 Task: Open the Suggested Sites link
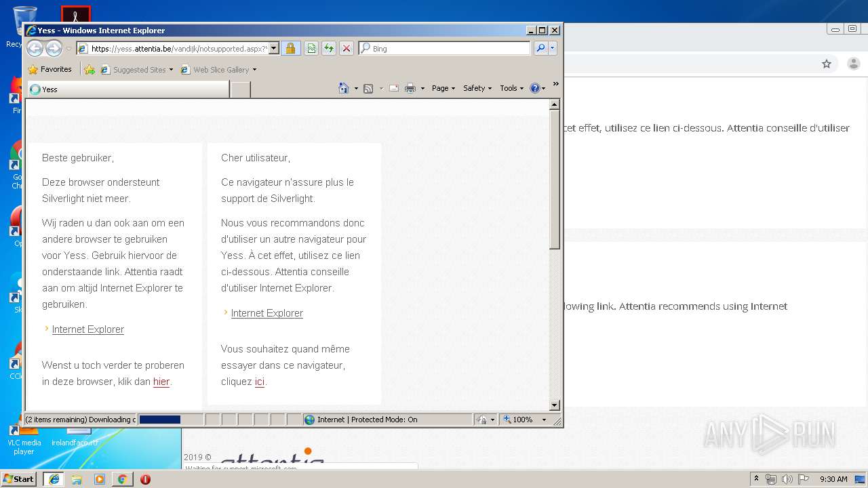tap(136, 69)
